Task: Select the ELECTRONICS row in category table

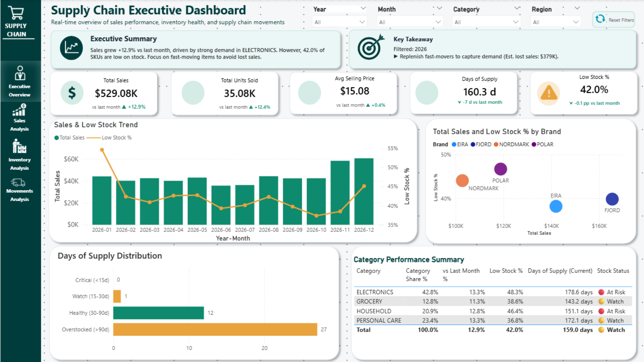Action: tap(493, 292)
